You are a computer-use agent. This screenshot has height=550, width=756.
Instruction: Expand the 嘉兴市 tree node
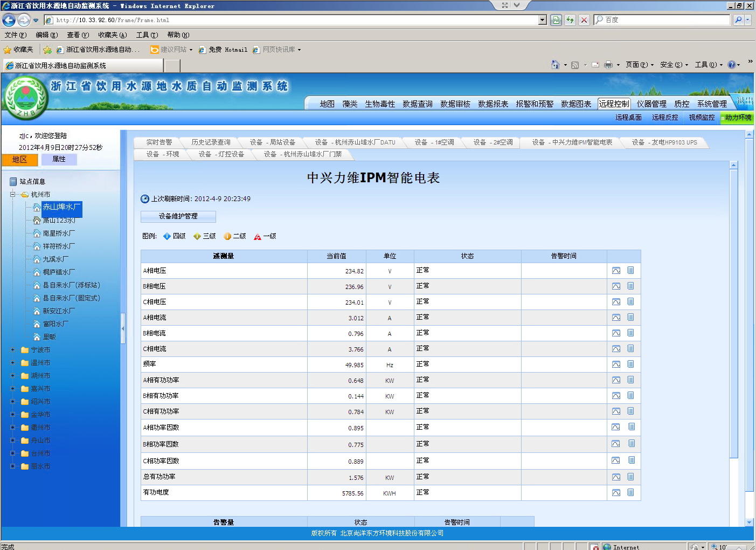(x=12, y=388)
